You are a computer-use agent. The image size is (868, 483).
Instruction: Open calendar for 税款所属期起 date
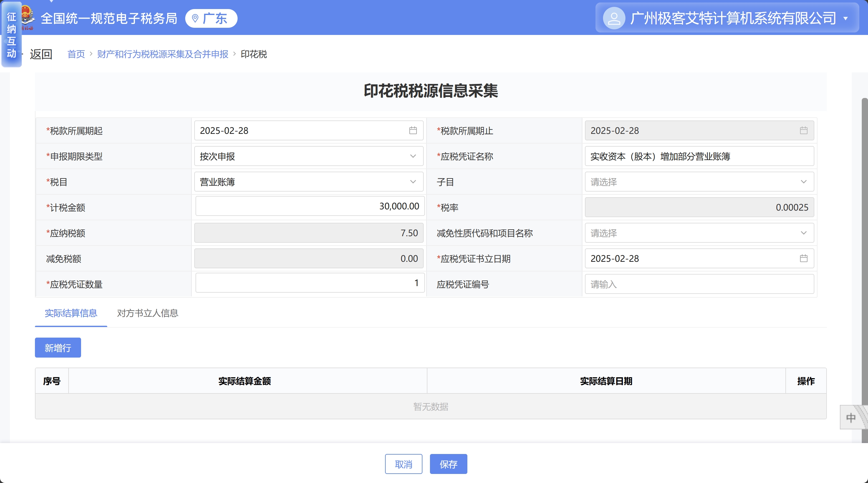pos(413,130)
